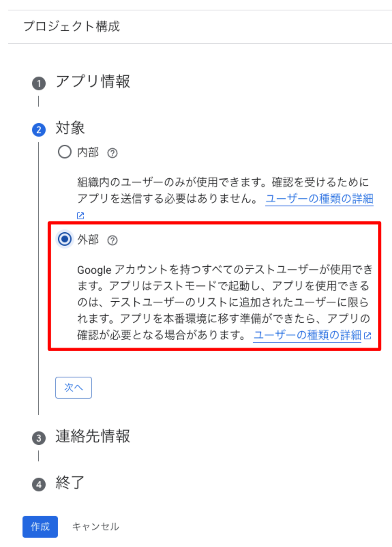This screenshot has width=392, height=547.
Task: Open the help tooltip icon beside 外部
Action: click(x=112, y=240)
